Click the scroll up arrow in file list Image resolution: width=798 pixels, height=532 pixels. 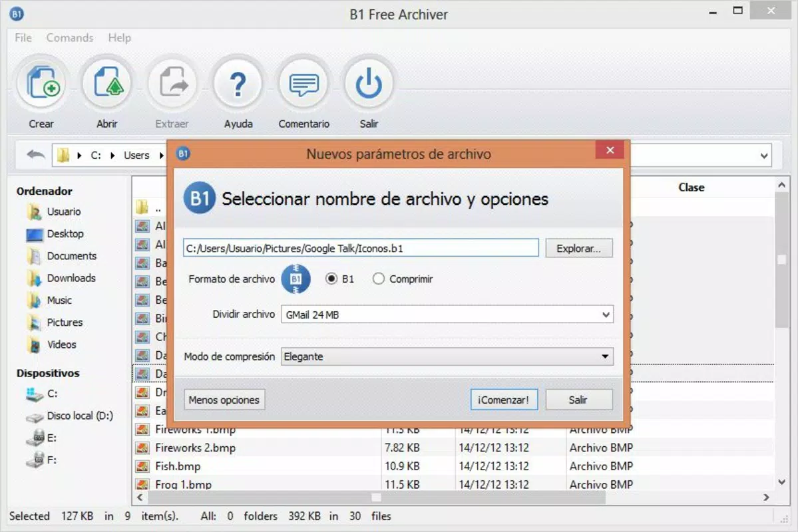pyautogui.click(x=781, y=185)
